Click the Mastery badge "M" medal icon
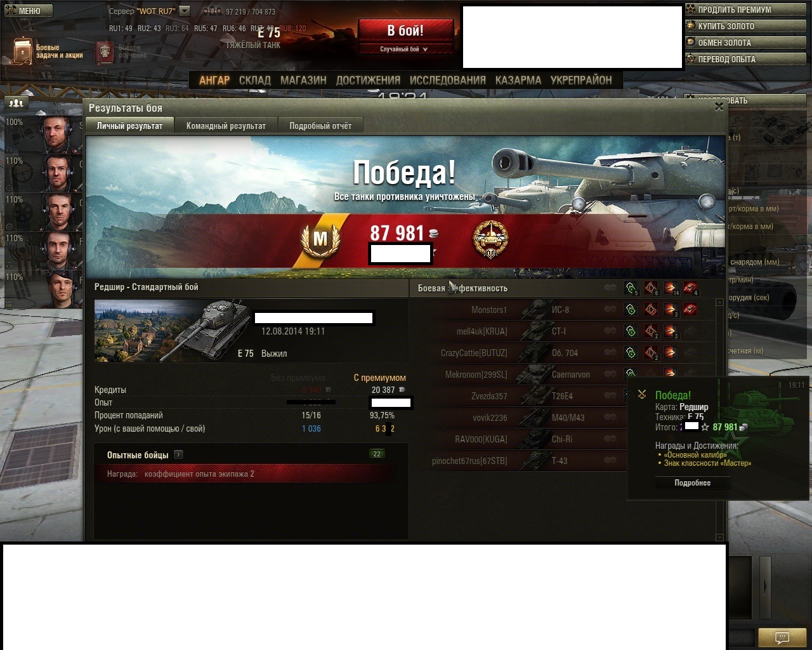Viewport: 812px width, 650px height. [320, 239]
